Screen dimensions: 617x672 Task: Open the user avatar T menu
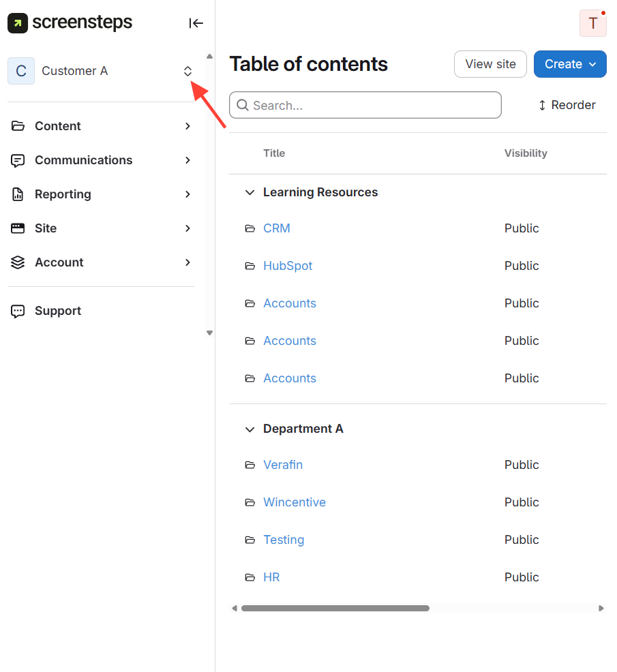[592, 23]
